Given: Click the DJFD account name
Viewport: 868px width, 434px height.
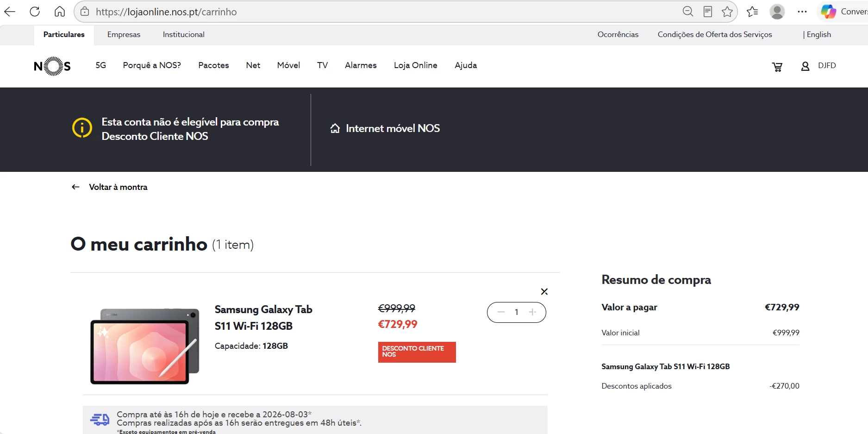Looking at the screenshot, I should pyautogui.click(x=827, y=66).
